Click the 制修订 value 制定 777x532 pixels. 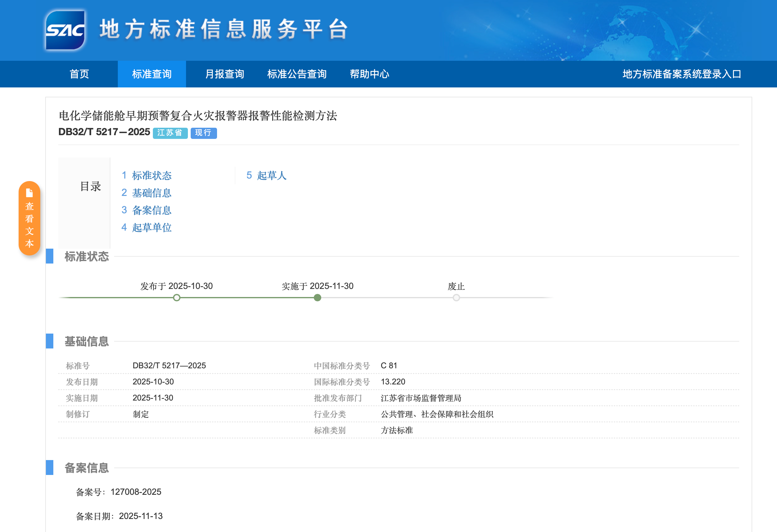(141, 414)
